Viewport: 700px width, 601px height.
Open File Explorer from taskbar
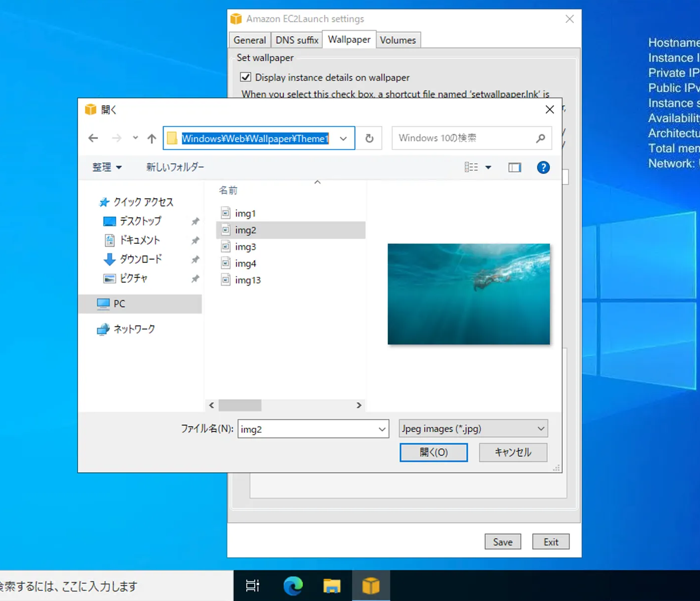coord(332,586)
